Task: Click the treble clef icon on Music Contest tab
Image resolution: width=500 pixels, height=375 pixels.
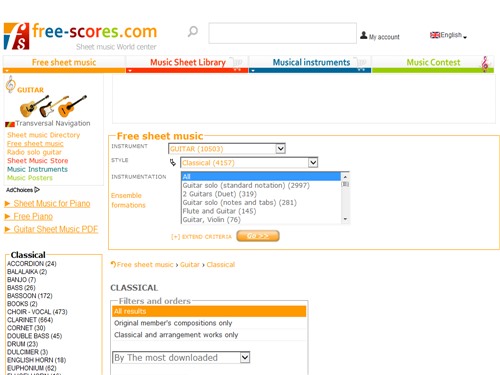Action: click(x=485, y=64)
